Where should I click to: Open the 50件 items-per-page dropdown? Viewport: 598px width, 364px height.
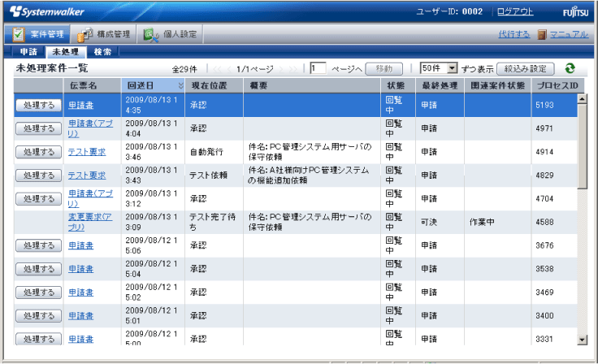coord(453,69)
